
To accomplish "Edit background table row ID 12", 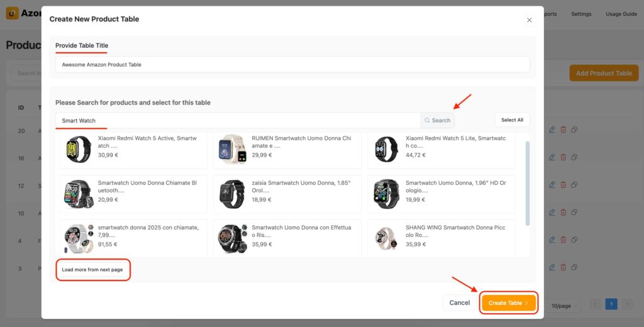I will point(552,185).
